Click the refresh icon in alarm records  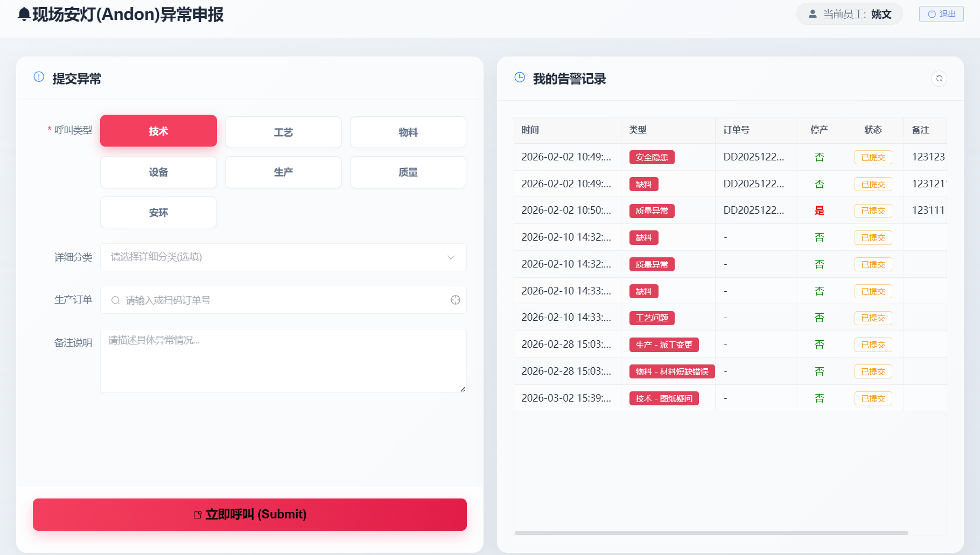(x=939, y=79)
